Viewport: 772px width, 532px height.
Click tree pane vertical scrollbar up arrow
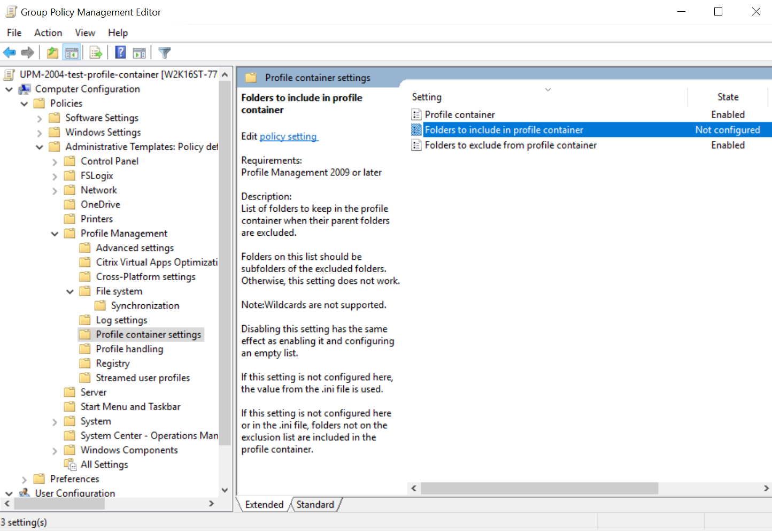tap(225, 74)
